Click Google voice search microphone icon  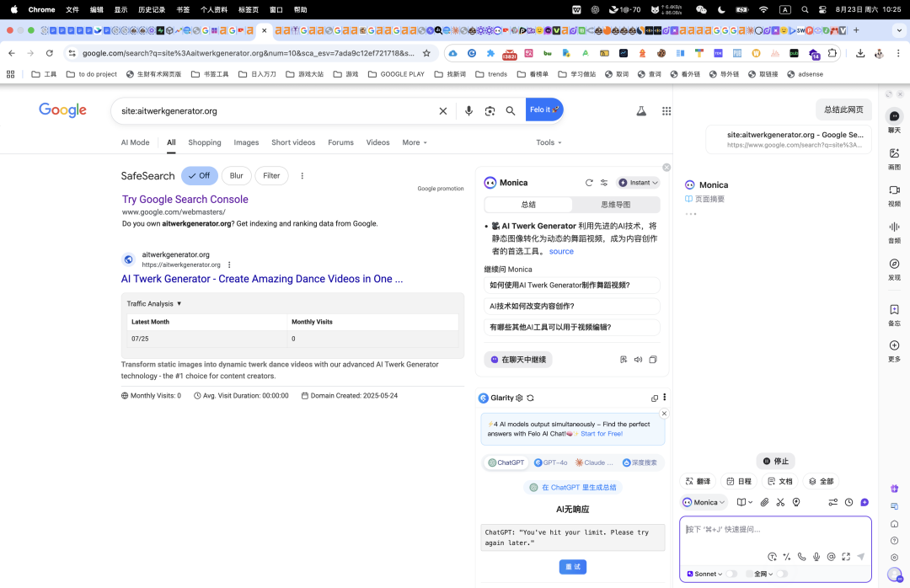coord(469,111)
